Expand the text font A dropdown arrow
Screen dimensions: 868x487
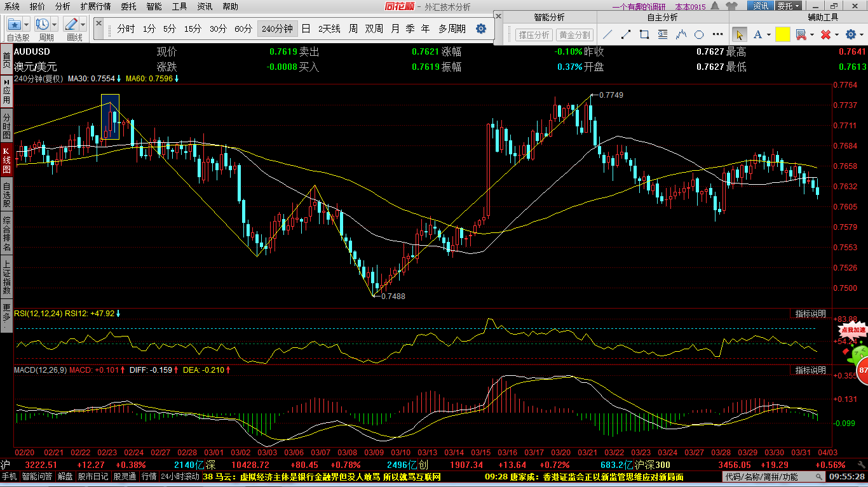(x=769, y=35)
